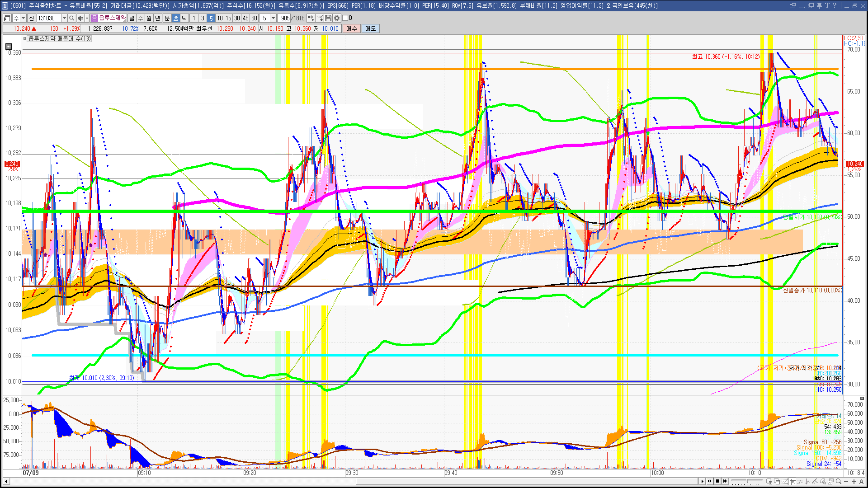Open the sound options dropdown arrow
This screenshot has width=868, height=488.
(x=87, y=18)
